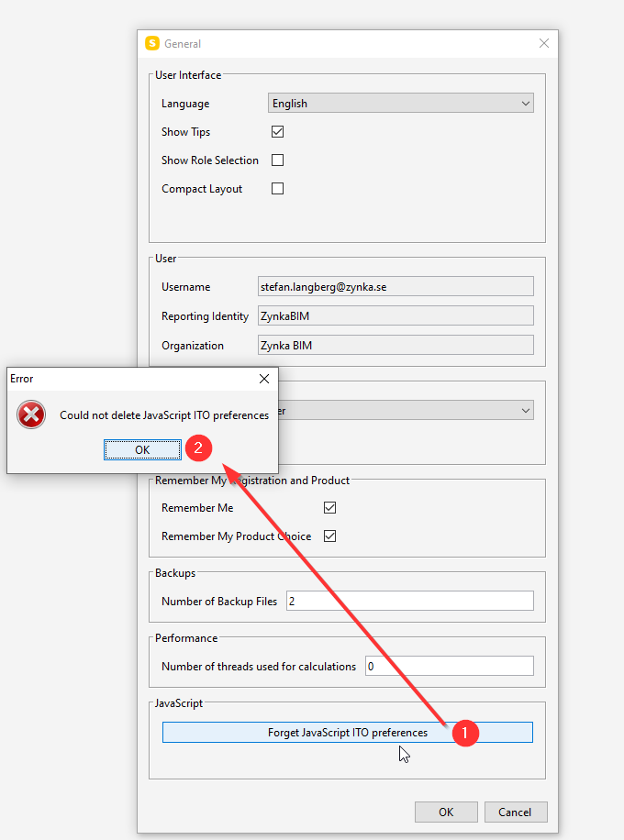
Task: Click the 'Number of Backup Files' label
Action: click(219, 602)
